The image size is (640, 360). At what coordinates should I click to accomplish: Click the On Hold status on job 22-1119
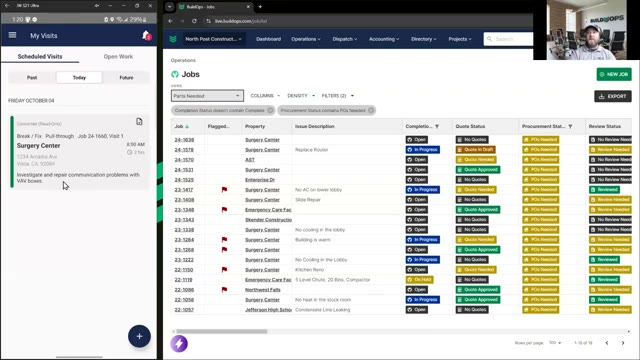point(419,280)
